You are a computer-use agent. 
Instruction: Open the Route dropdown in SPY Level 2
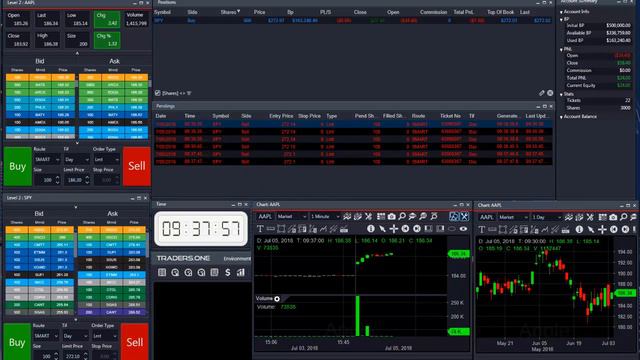pos(46,336)
